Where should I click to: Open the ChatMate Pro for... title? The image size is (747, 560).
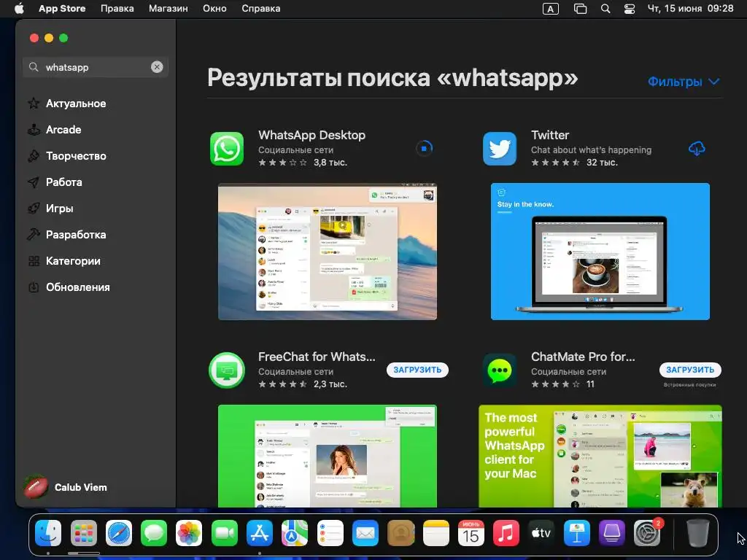(583, 357)
